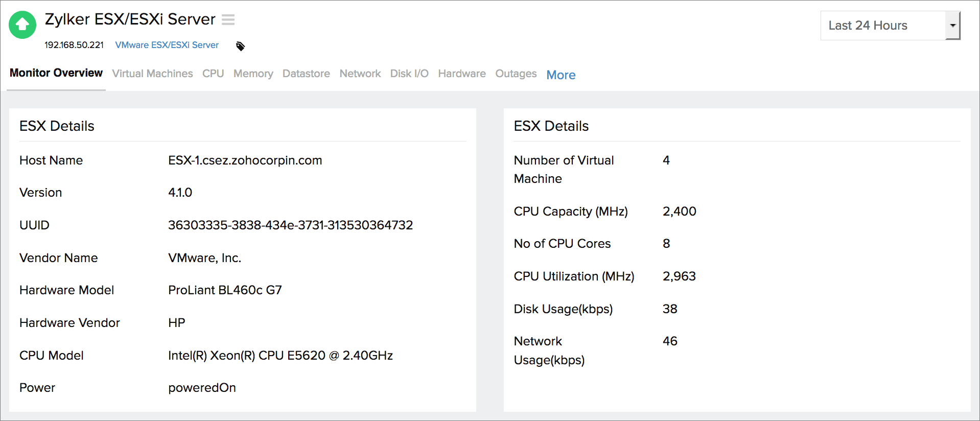Go to the Memory tab

(253, 74)
